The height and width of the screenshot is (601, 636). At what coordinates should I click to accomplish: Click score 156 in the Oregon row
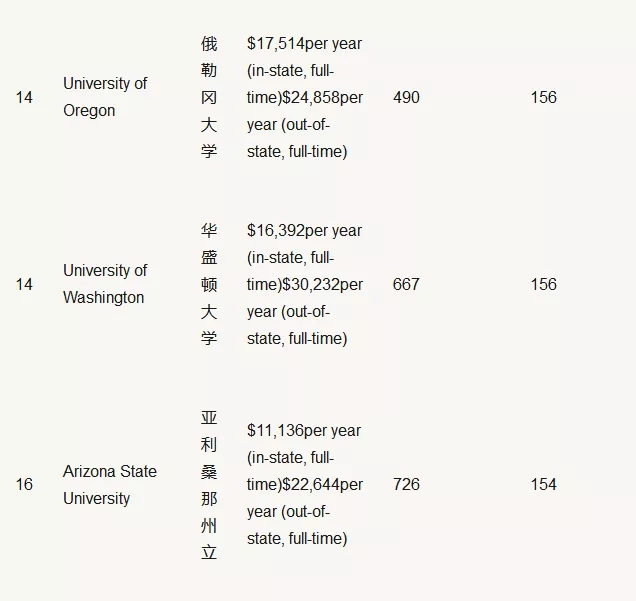pyautogui.click(x=544, y=97)
